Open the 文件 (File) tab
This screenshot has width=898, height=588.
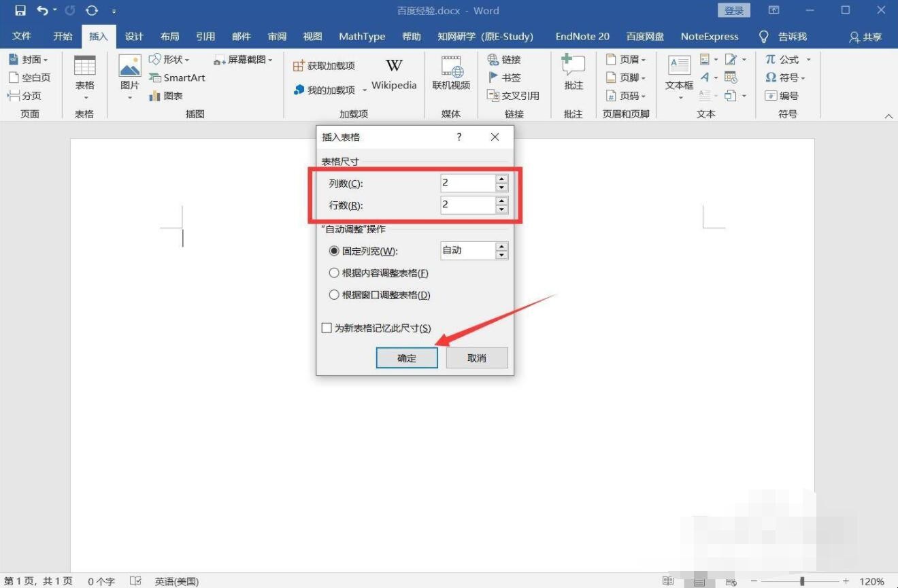coord(22,37)
